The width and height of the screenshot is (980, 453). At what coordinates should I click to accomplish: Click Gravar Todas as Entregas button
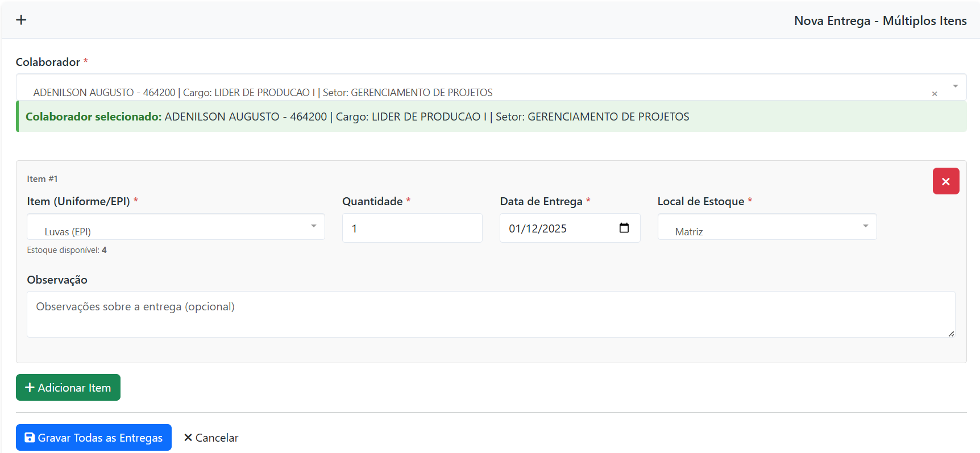pos(94,438)
